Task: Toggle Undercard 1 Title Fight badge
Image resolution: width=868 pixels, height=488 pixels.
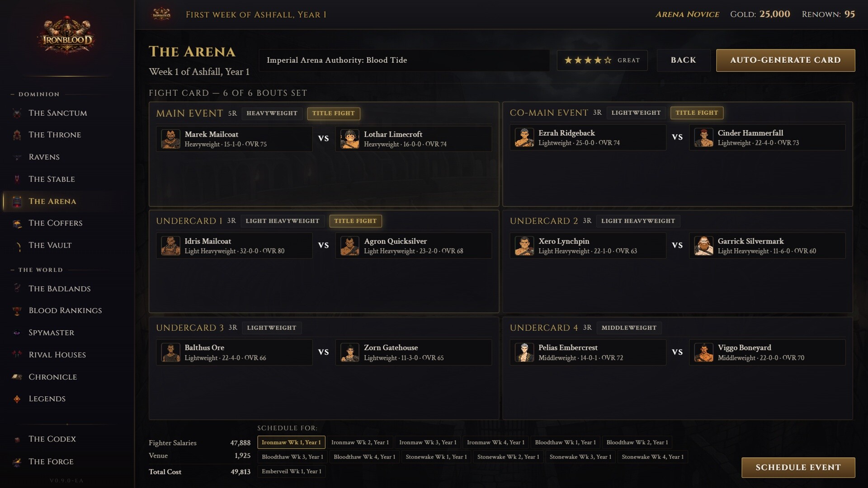Action: point(355,221)
